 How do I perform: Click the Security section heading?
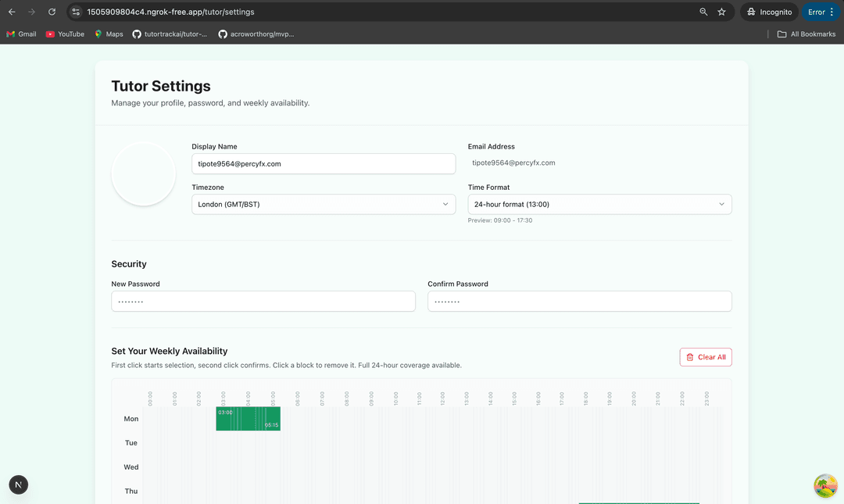pyautogui.click(x=129, y=264)
